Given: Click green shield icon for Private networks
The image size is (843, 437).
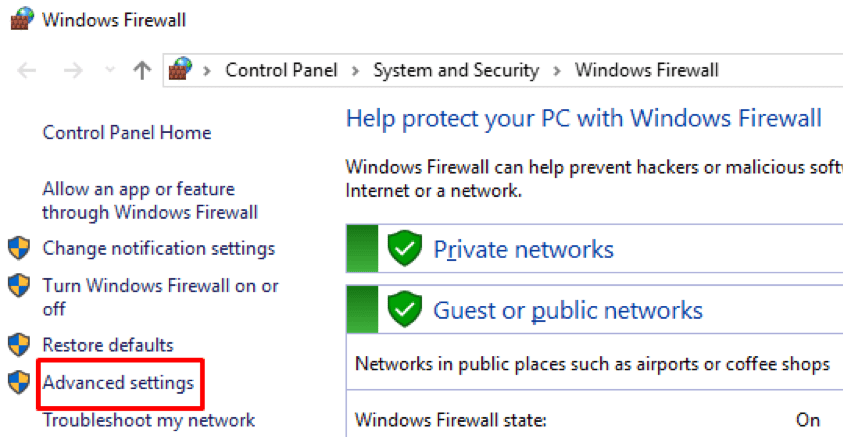Looking at the screenshot, I should (404, 249).
